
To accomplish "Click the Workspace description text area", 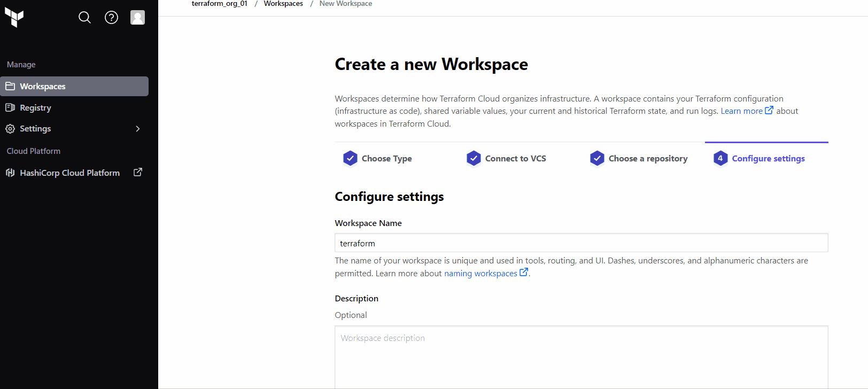I will [x=582, y=357].
